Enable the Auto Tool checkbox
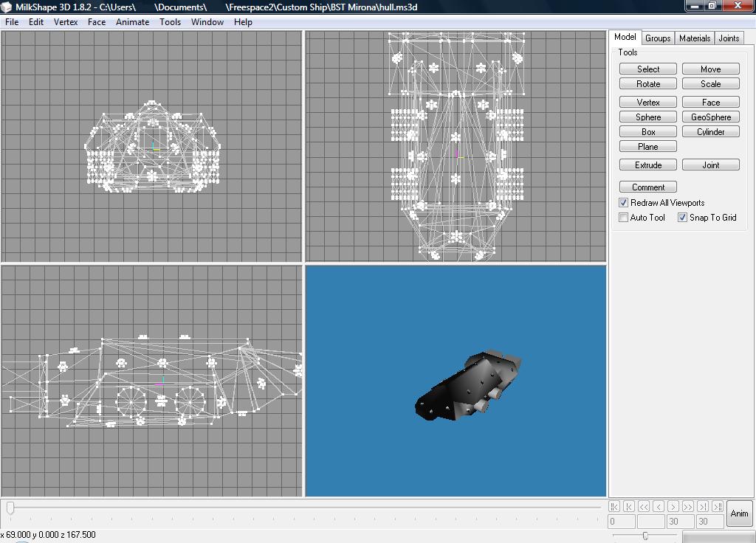The height and width of the screenshot is (543, 756). click(623, 218)
